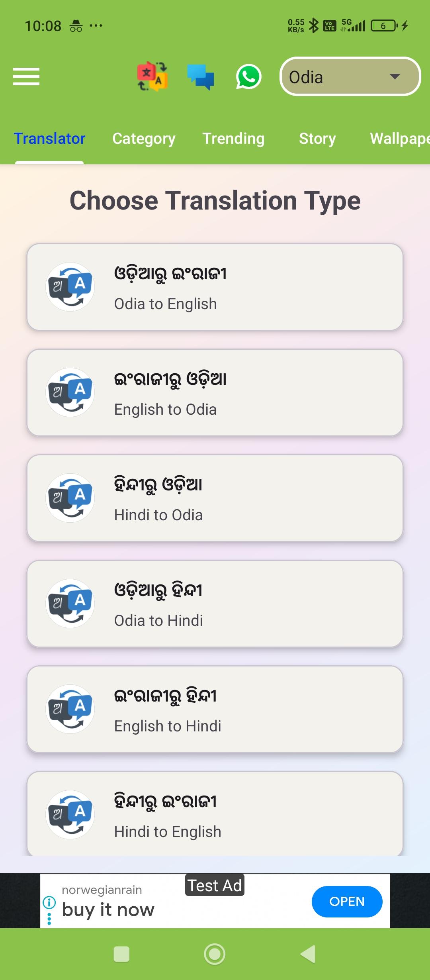Tap the Android back button

point(308,954)
